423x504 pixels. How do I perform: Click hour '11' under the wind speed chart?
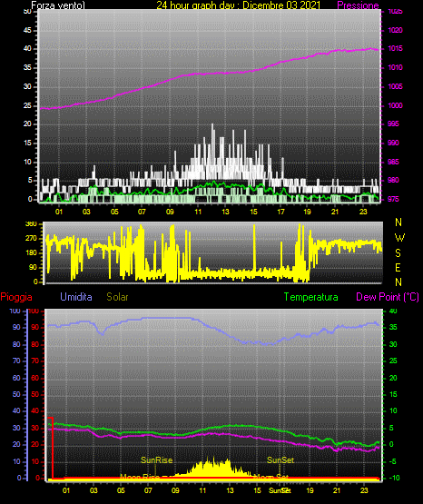coord(198,212)
